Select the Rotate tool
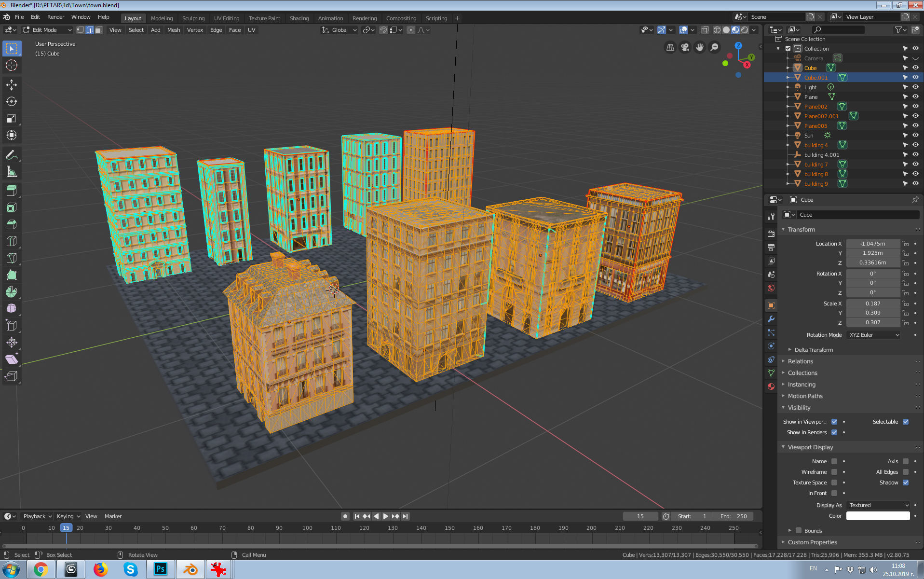 pos(12,102)
